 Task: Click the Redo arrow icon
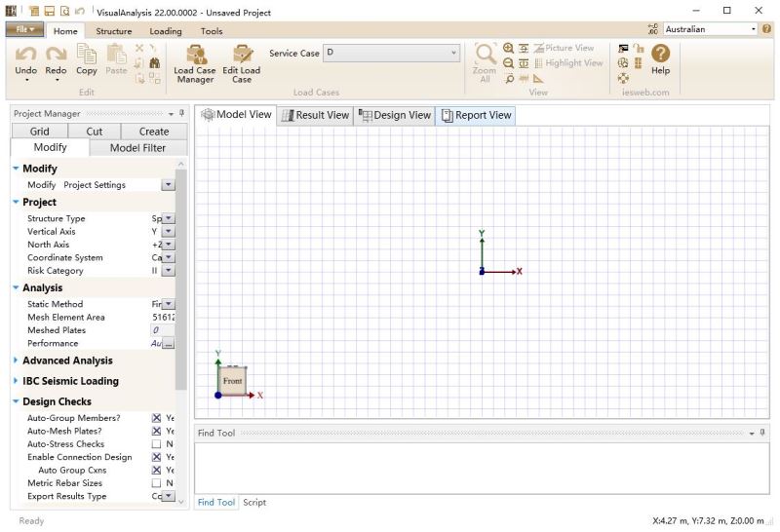(x=56, y=54)
